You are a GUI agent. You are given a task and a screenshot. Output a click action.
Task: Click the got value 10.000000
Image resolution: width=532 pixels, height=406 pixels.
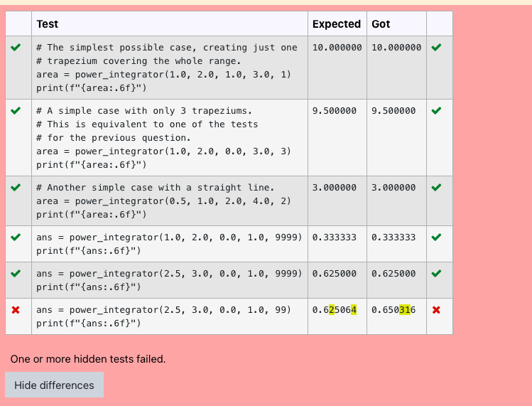(396, 47)
